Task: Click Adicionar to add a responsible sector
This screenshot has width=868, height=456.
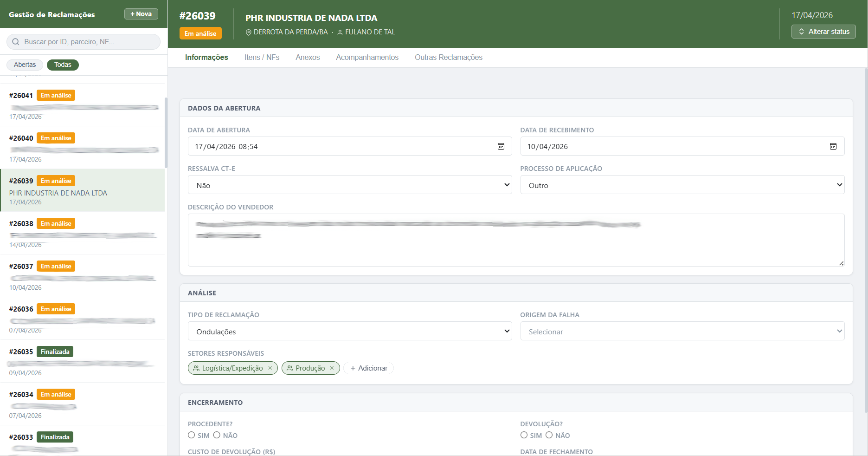Action: [x=369, y=368]
